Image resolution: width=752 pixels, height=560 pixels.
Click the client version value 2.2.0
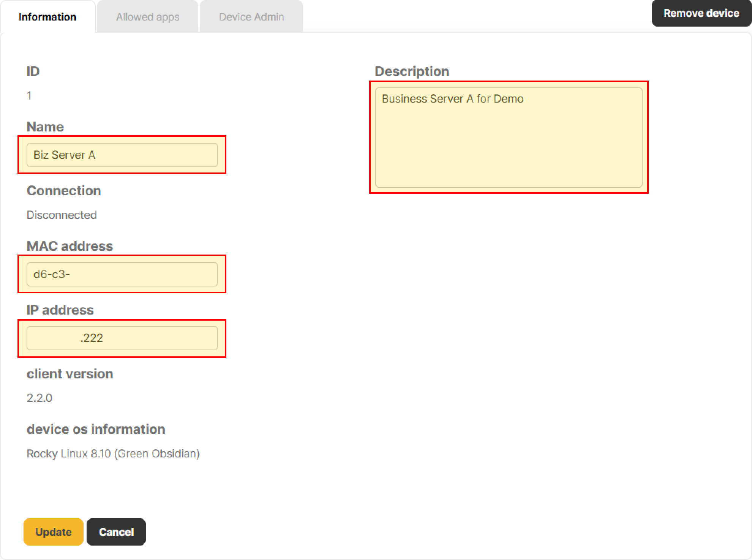pos(39,398)
